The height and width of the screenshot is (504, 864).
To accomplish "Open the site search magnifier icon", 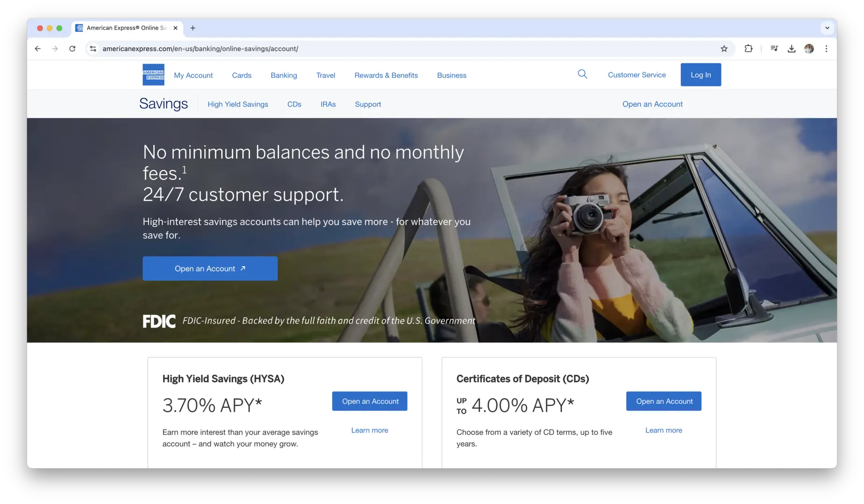I will coord(582,74).
